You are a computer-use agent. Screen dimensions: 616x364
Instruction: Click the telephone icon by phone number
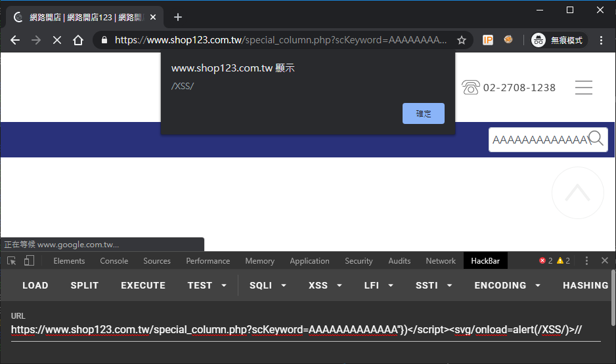(471, 87)
